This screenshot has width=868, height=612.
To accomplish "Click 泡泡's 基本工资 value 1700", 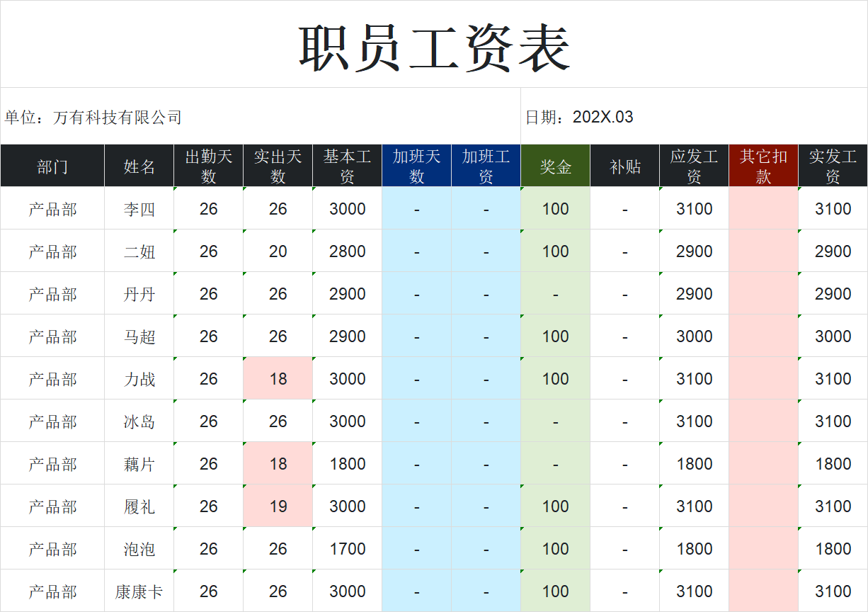I will (x=348, y=549).
